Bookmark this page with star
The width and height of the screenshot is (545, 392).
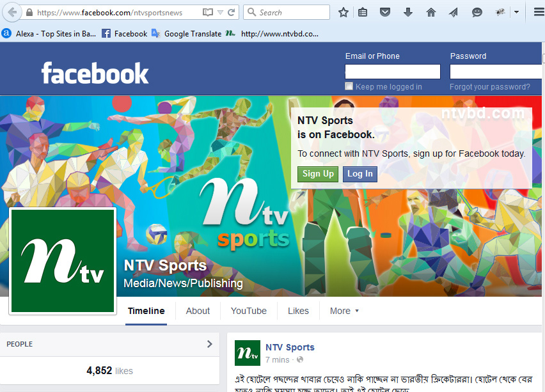[344, 13]
